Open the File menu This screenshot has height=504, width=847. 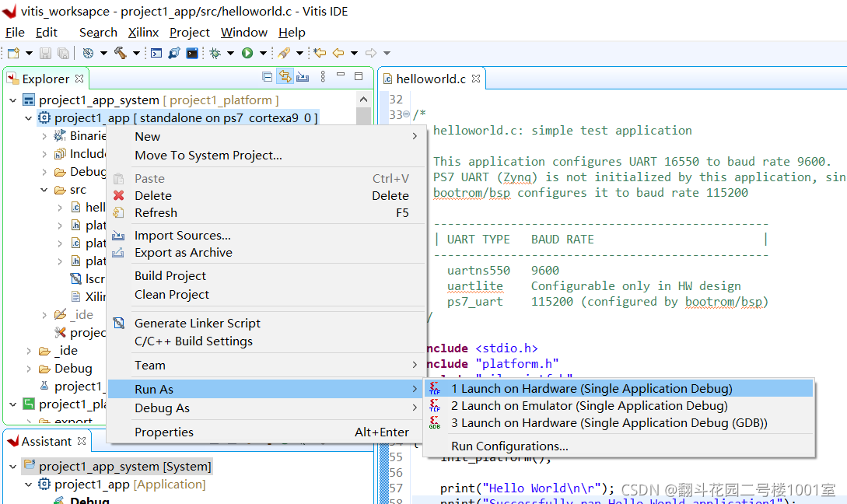click(15, 33)
